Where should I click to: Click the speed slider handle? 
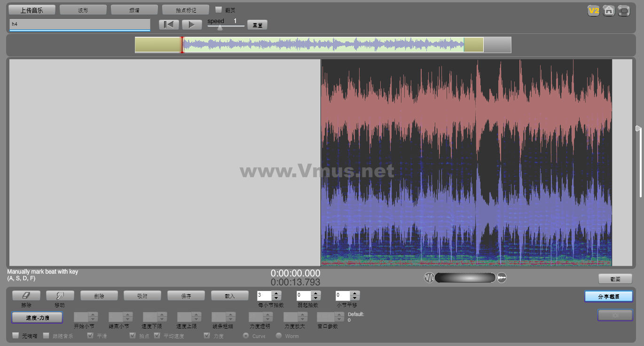point(220,27)
